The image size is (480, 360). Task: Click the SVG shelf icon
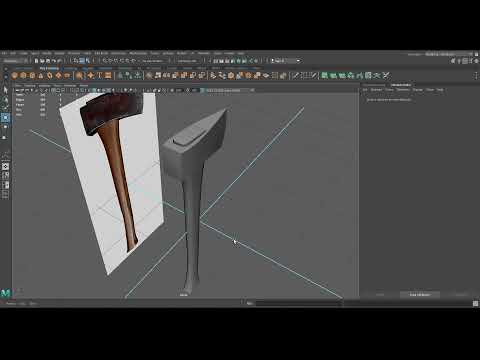108,76
